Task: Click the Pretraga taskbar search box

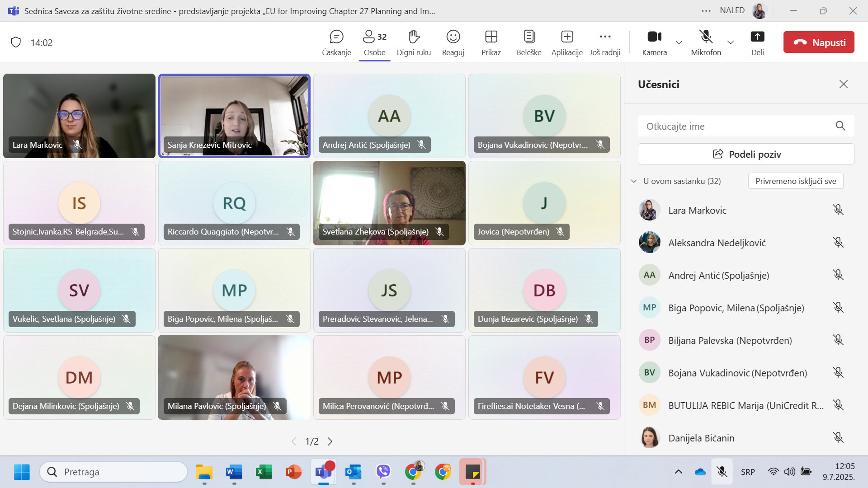Action: point(113,472)
